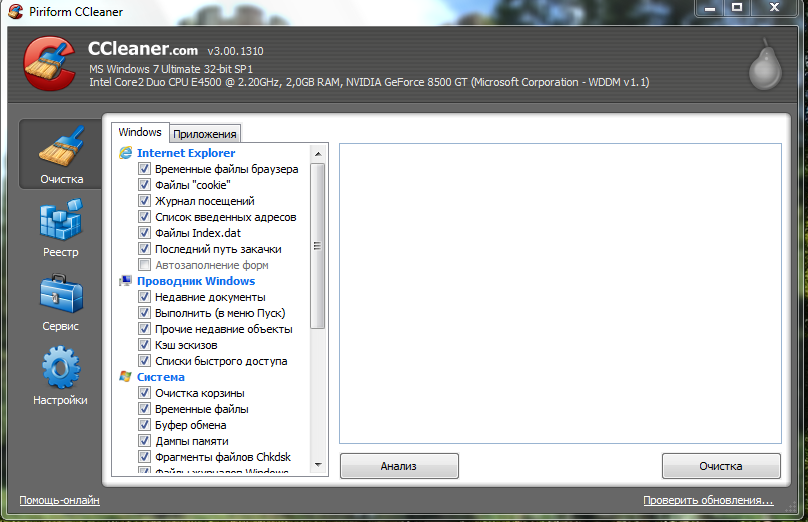Click the list scrollbar up arrow
The width and height of the screenshot is (808, 522).
coord(318,154)
